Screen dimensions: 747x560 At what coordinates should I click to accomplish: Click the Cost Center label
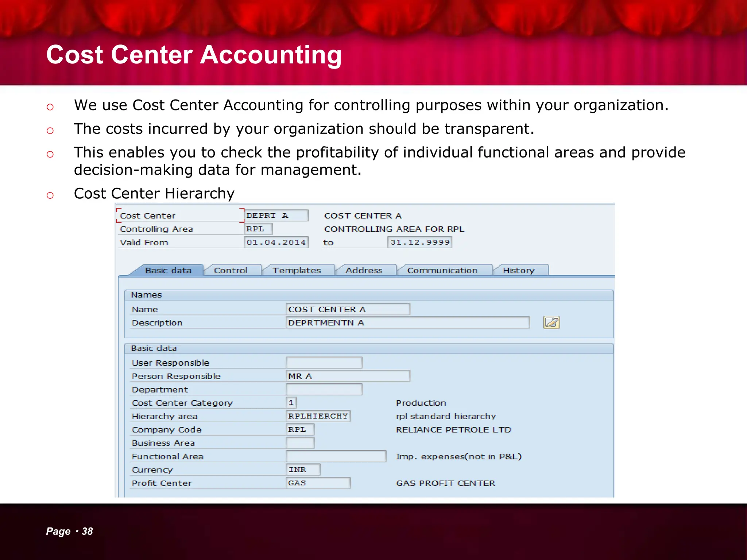point(148,216)
